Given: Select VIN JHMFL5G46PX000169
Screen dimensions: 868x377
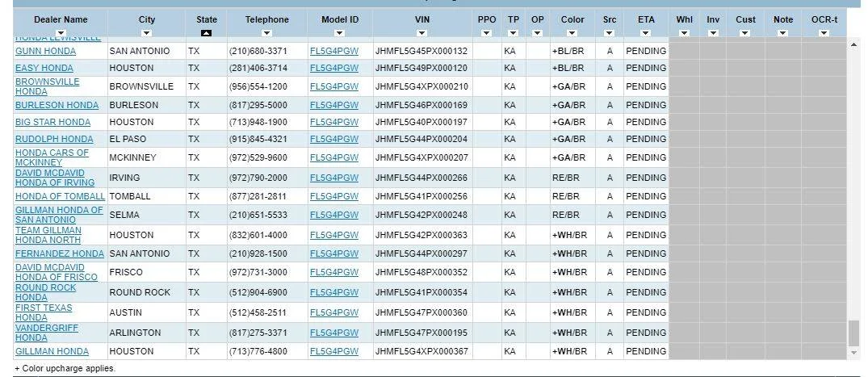Looking at the screenshot, I should pyautogui.click(x=421, y=105).
